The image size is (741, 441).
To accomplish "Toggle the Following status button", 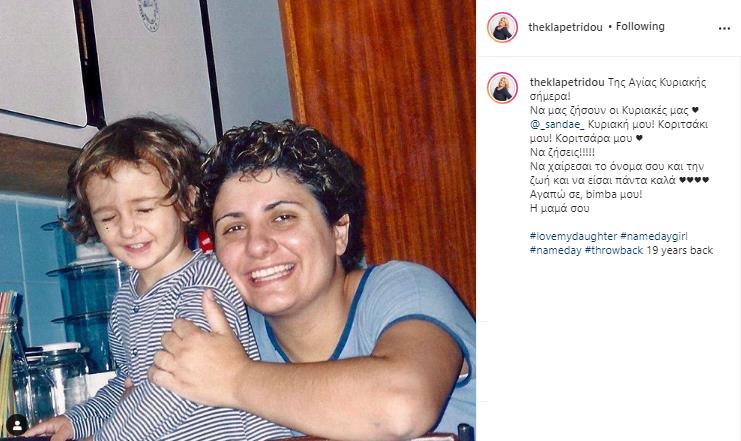I will click(640, 26).
